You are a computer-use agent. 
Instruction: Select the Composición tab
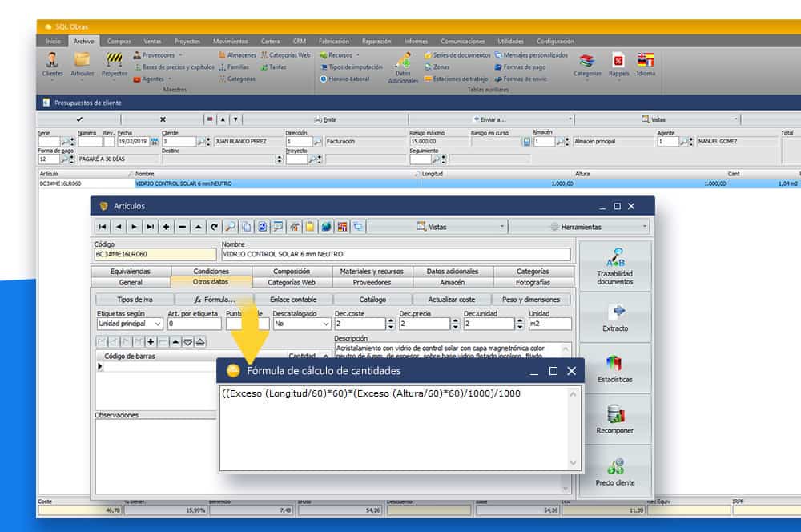coord(292,272)
